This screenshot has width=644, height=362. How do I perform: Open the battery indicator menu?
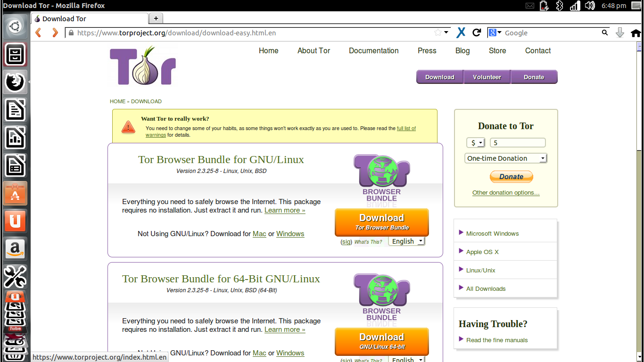pos(544,6)
